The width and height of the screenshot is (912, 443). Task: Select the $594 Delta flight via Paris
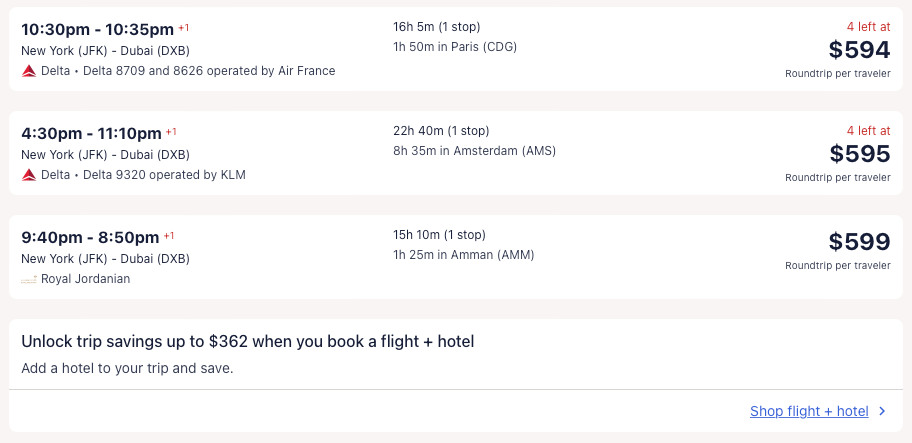click(x=455, y=49)
